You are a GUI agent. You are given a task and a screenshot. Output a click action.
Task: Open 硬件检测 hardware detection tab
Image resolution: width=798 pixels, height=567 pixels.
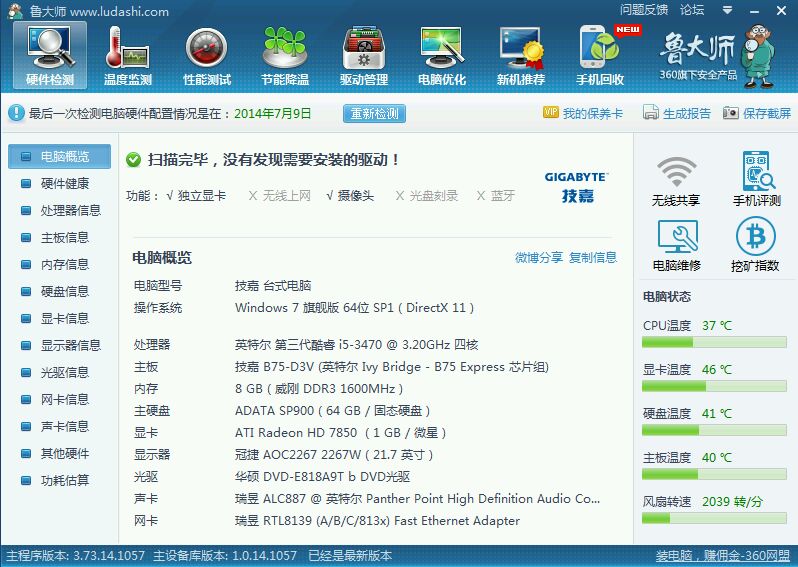point(50,55)
